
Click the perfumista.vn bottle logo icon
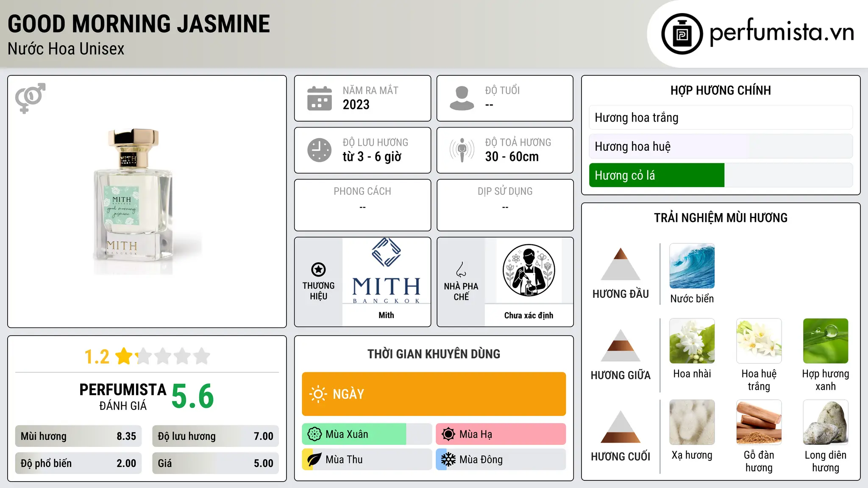coord(682,34)
